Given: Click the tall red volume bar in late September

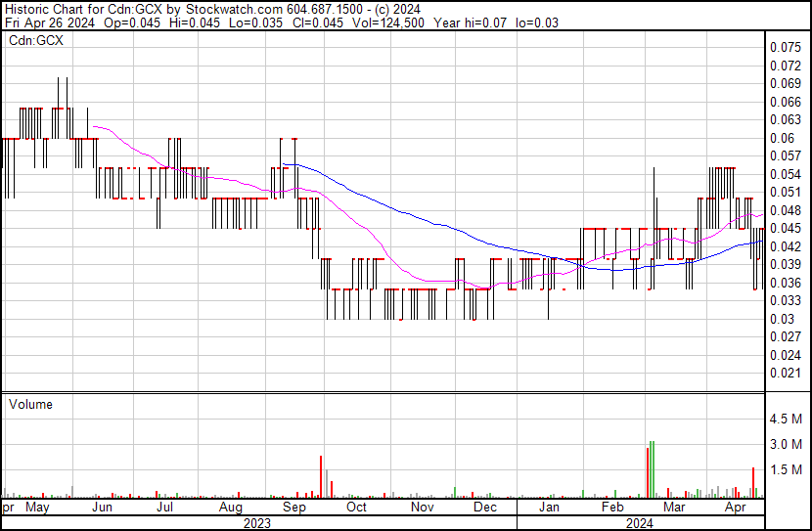Looking at the screenshot, I should click(320, 476).
